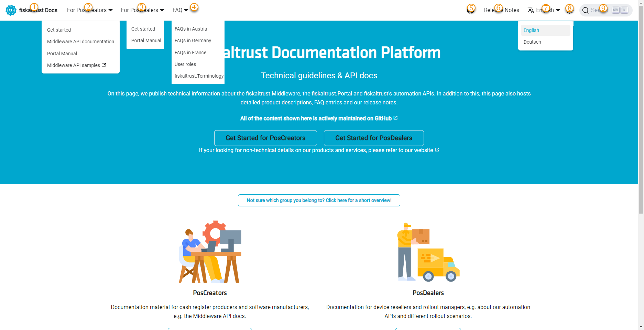Click the fiskaltrust logo icon
The width and height of the screenshot is (644, 330).
pos(11,10)
